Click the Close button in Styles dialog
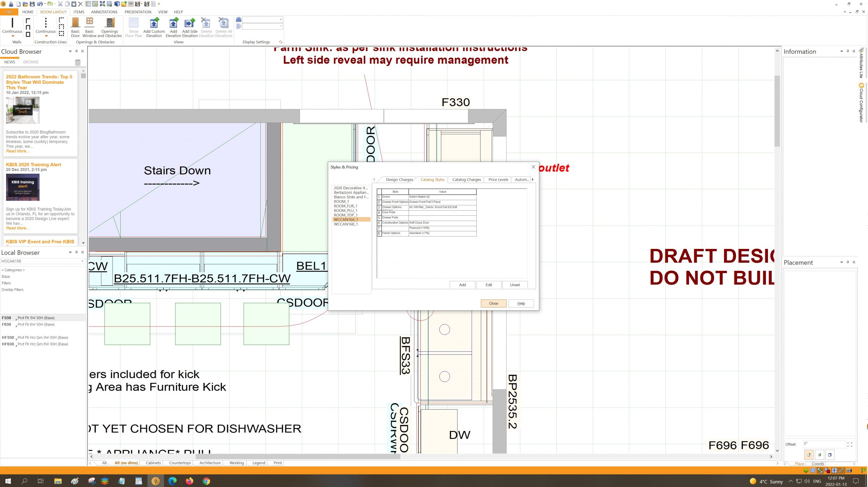Viewport: 868px width, 487px height. point(493,304)
